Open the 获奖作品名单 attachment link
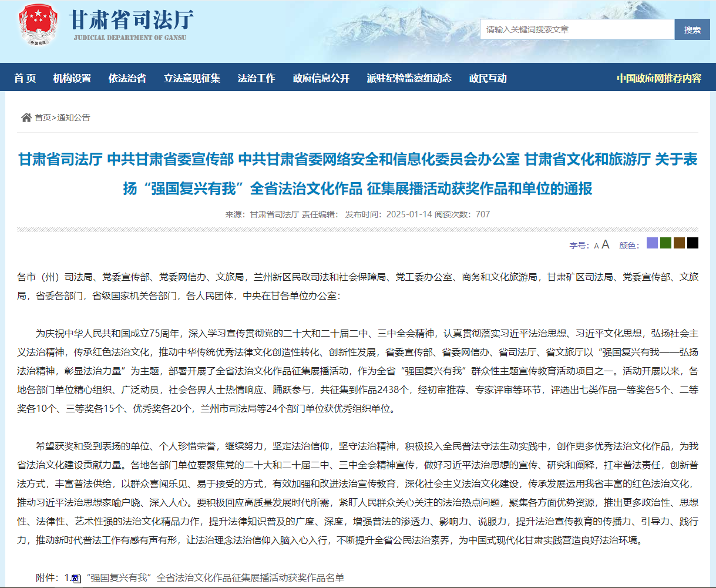Image resolution: width=716 pixels, height=588 pixels. point(215,578)
